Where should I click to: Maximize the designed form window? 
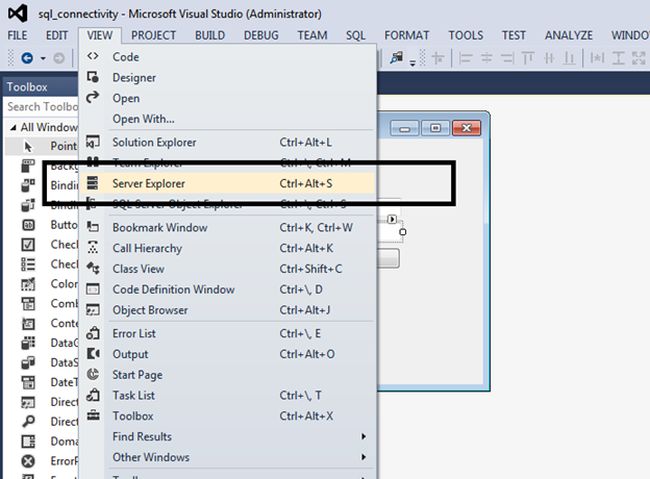435,128
